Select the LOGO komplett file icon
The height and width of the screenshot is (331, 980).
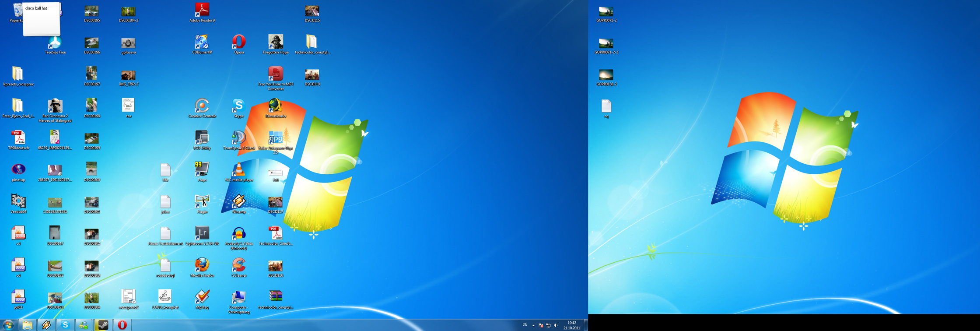(x=165, y=300)
